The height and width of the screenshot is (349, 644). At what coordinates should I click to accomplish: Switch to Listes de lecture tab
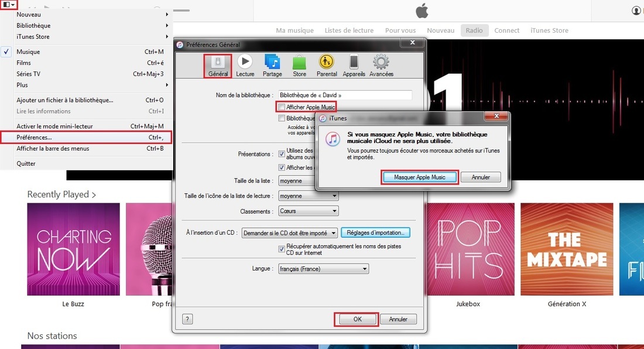(x=349, y=30)
